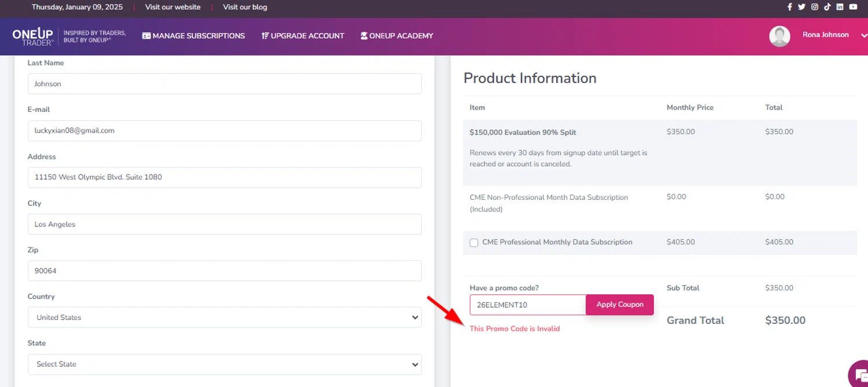This screenshot has width=868, height=387.
Task: Open the State dropdown
Action: [x=225, y=364]
